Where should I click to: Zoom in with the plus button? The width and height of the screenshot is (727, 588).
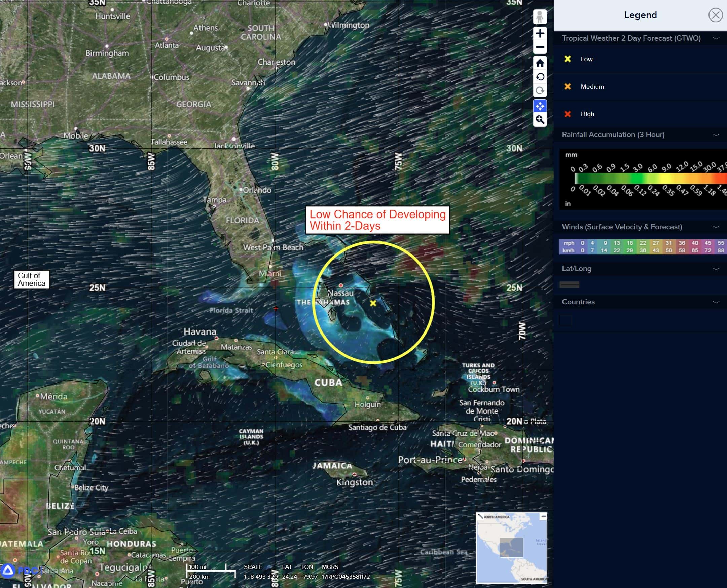(x=540, y=34)
